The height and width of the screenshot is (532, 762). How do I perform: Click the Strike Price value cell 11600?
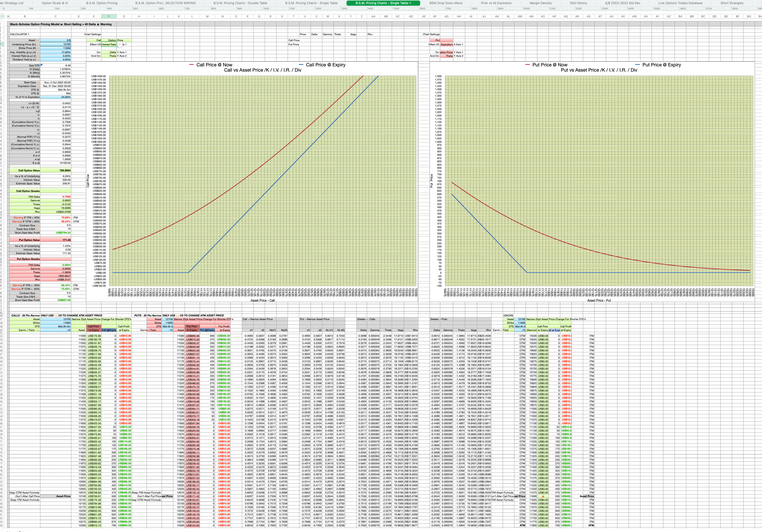click(x=55, y=48)
